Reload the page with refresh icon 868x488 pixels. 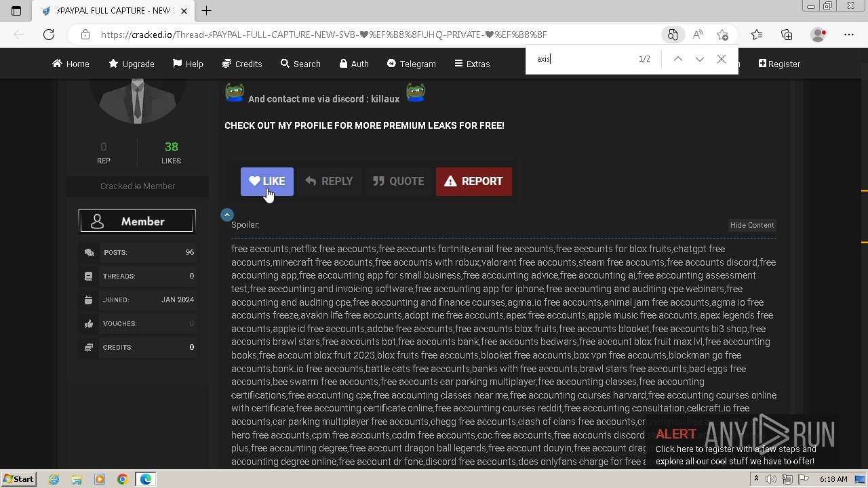click(49, 35)
